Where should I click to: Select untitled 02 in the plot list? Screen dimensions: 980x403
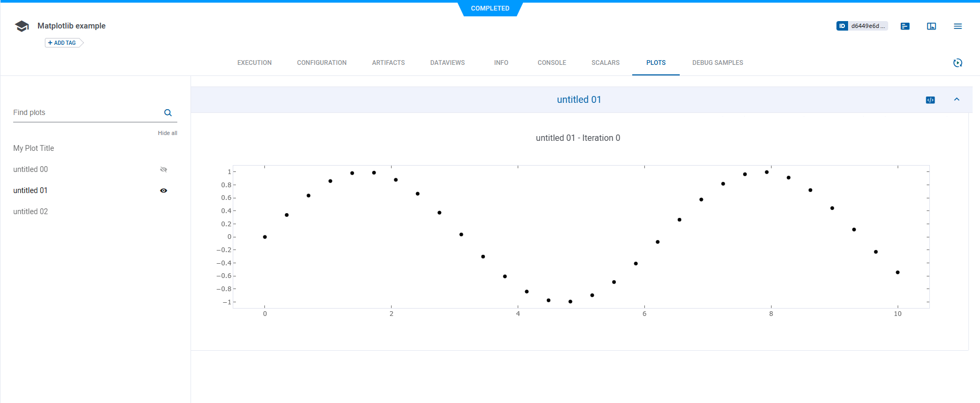click(x=31, y=212)
